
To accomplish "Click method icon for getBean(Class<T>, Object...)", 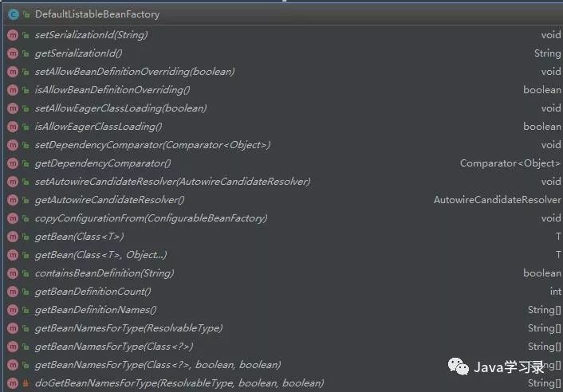I will (13, 255).
